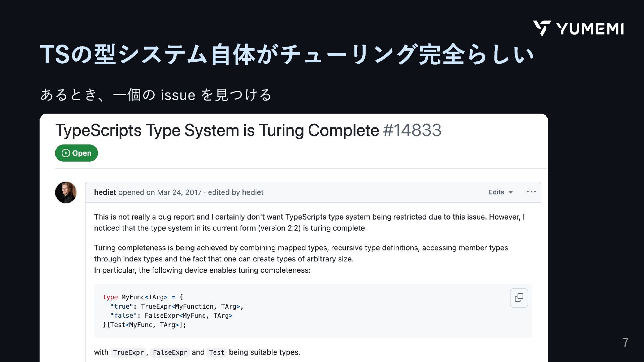Click the Edits dropdown arrow caret
This screenshot has width=644, height=362.
click(511, 192)
